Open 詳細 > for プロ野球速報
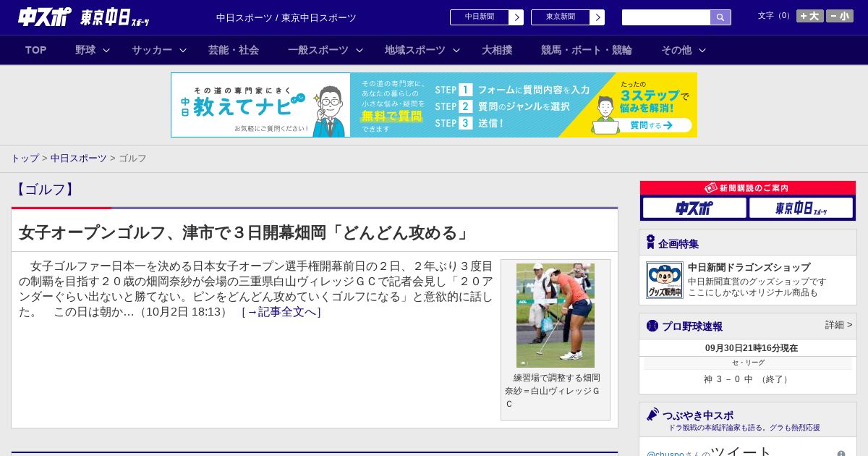 [838, 325]
